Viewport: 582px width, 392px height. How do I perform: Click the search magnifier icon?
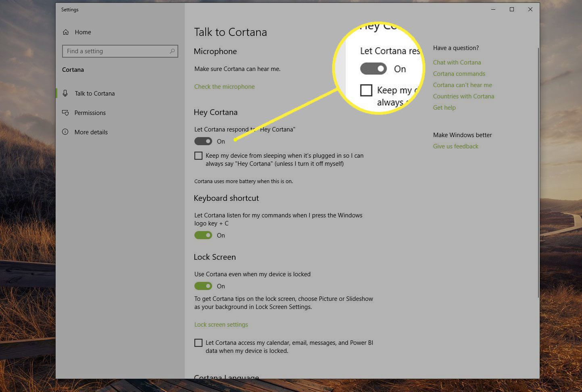click(x=172, y=51)
